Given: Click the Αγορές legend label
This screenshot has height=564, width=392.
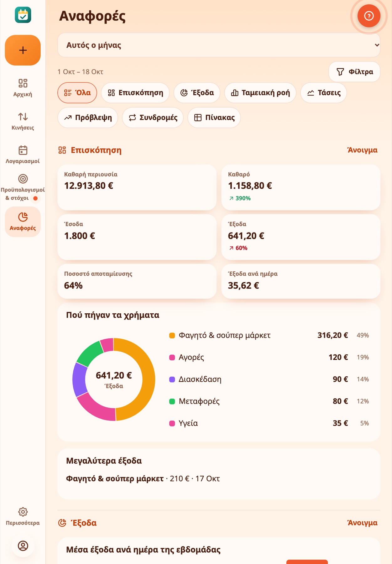Looking at the screenshot, I should click(191, 358).
